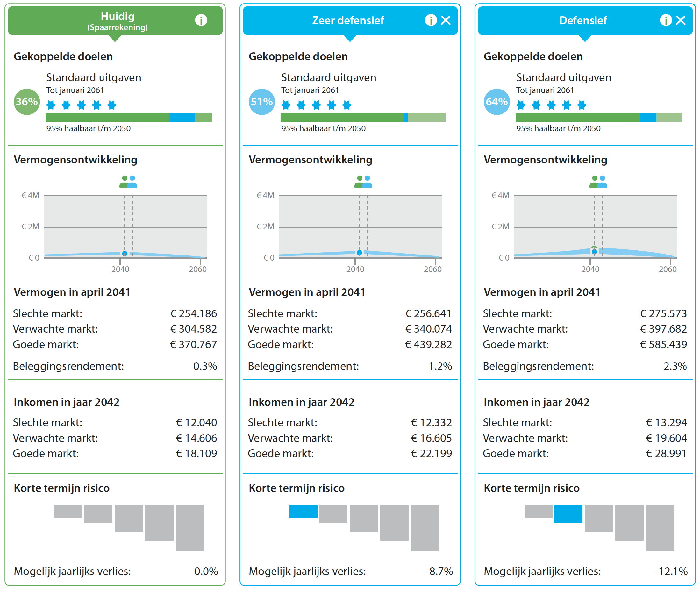This screenshot has height=590, width=700.
Task: Click people icon above Zeer defensief chart
Action: point(363,182)
